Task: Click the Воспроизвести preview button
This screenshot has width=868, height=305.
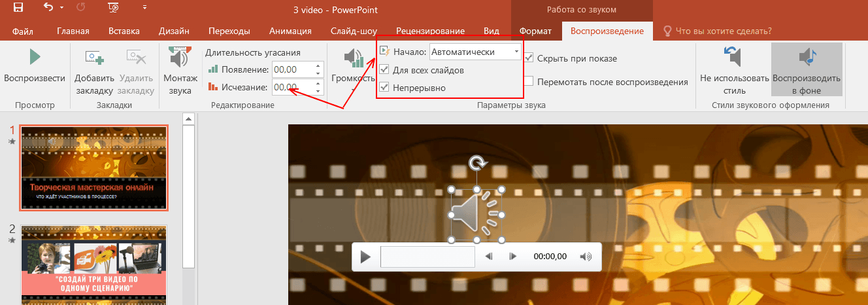Action: coord(35,67)
